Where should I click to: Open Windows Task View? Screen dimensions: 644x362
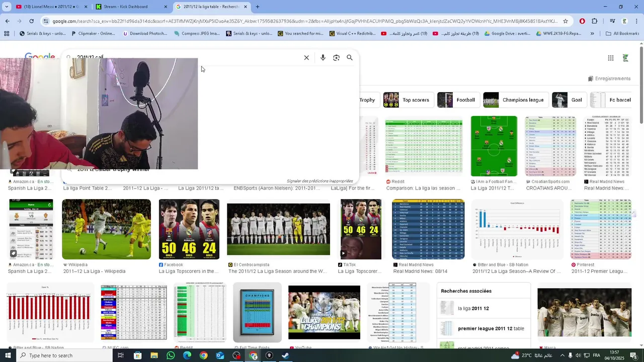[121, 355]
